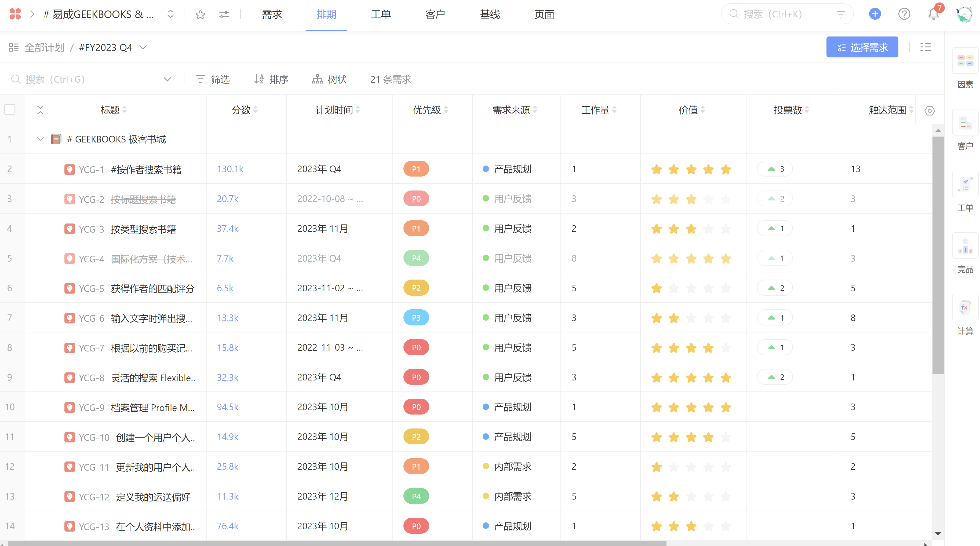Open P3 priority dropdown for YCG-6

click(416, 318)
